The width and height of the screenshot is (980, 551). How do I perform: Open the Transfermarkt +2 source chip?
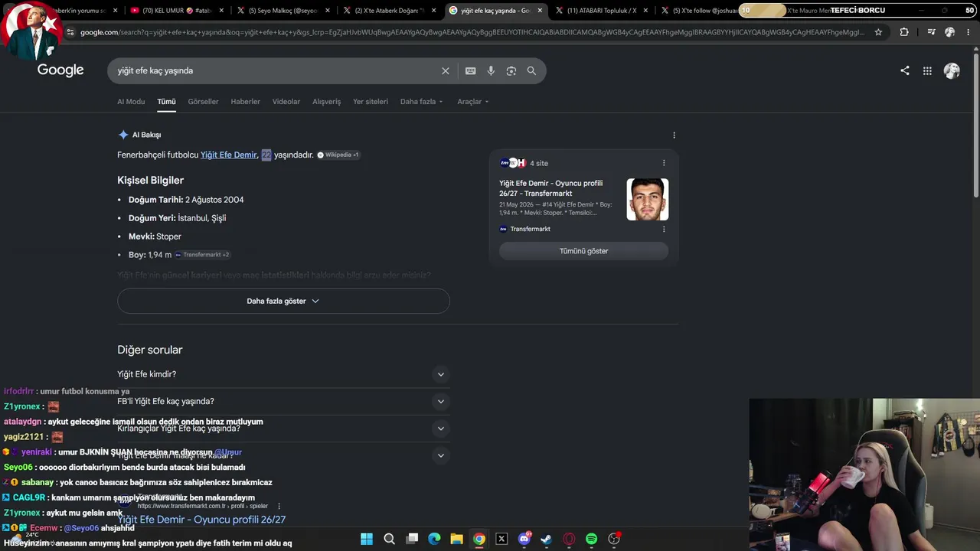coord(202,255)
